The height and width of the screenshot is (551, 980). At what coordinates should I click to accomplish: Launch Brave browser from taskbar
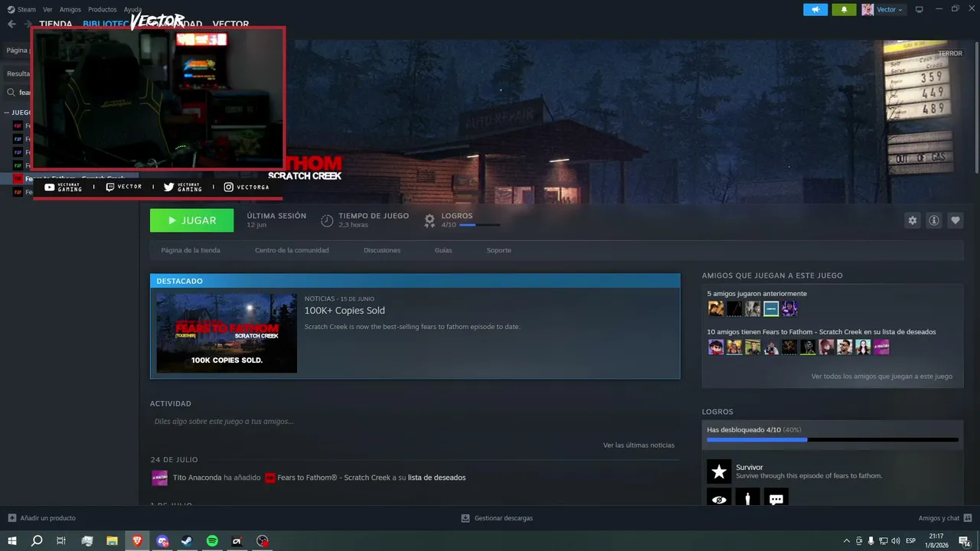tap(137, 541)
